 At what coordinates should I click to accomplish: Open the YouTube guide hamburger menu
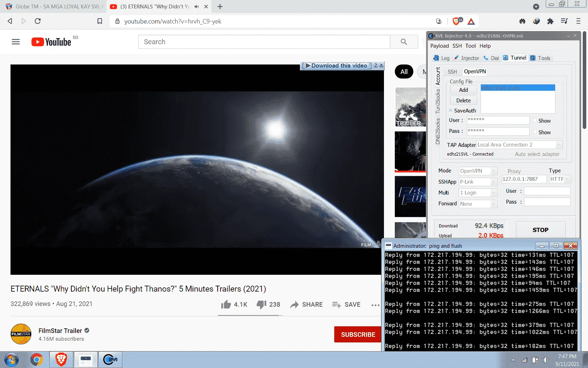(16, 42)
